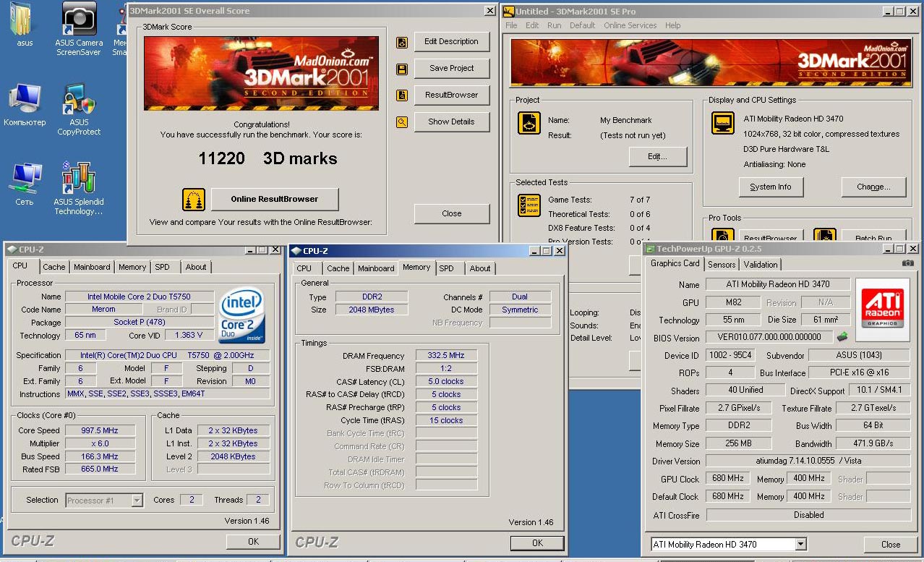Click Close button in Overall Score window
This screenshot has width=924, height=562.
pos(451,213)
